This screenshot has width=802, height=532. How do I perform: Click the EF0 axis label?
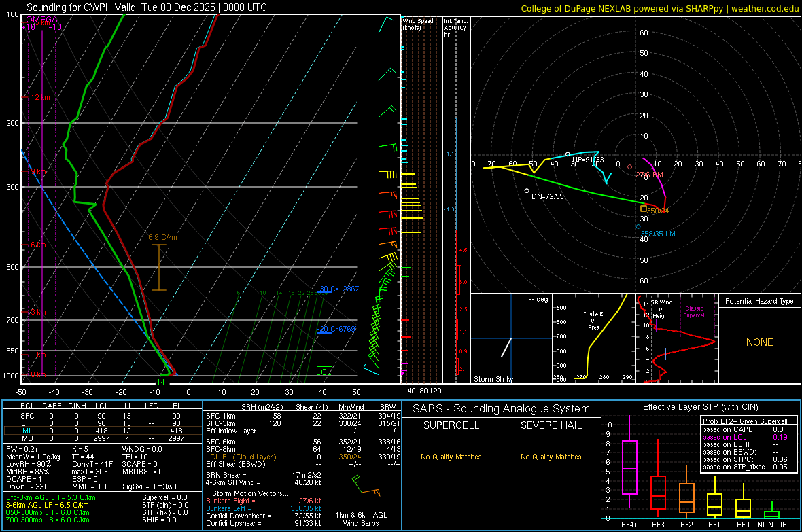pos(743,525)
